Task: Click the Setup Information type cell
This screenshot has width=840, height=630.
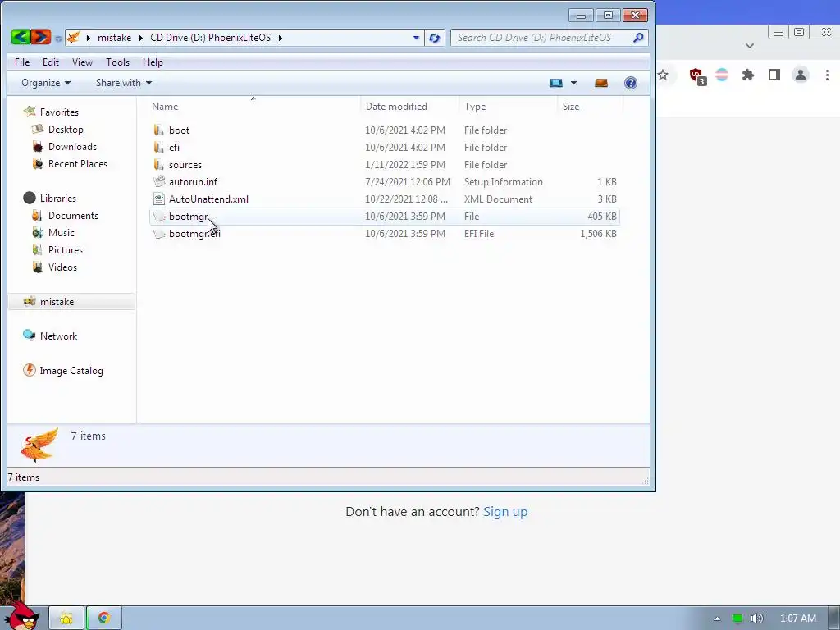Action: pyautogui.click(x=503, y=181)
